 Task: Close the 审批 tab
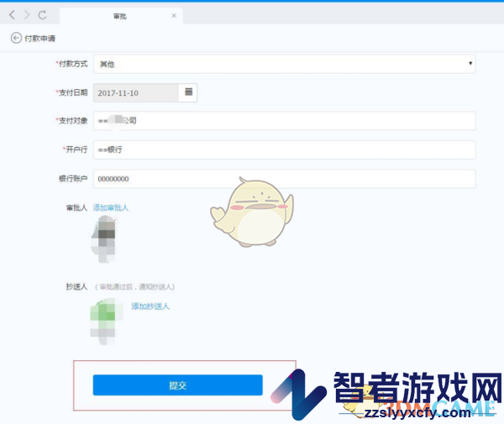174,15
